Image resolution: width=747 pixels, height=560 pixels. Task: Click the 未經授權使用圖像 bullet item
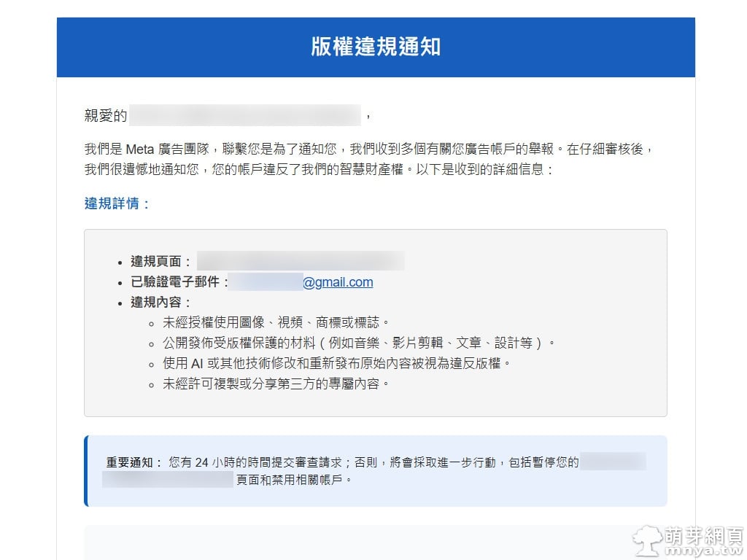click(x=276, y=322)
